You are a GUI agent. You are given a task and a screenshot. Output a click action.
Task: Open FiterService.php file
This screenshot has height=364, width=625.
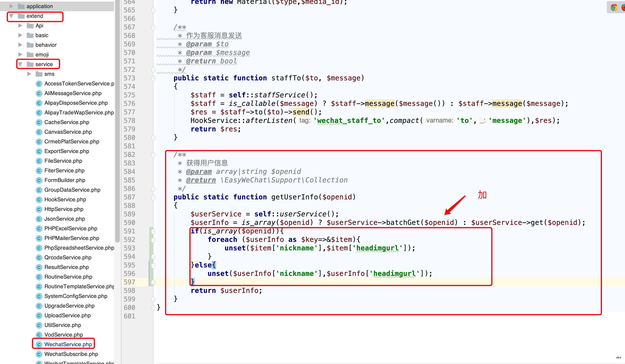coord(65,170)
